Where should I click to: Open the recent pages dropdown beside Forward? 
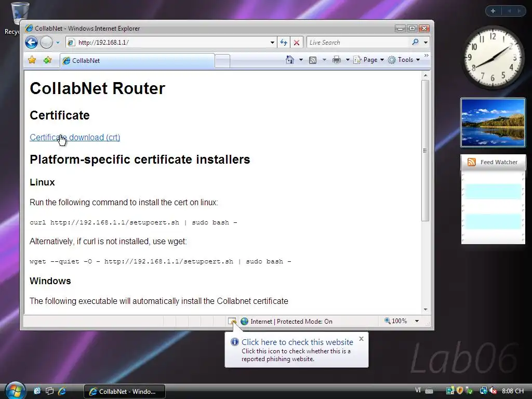tap(58, 43)
